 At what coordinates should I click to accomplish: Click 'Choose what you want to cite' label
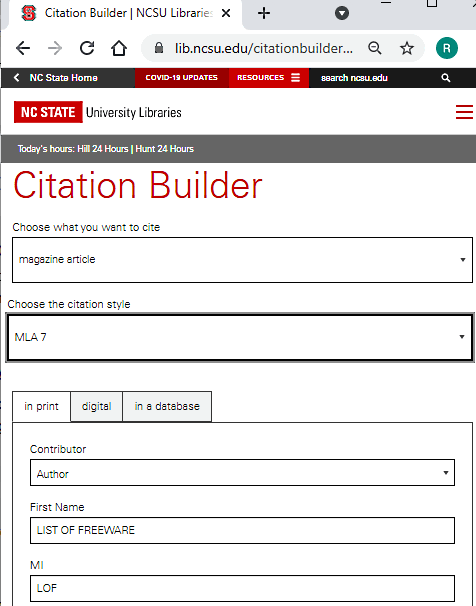[86, 227]
